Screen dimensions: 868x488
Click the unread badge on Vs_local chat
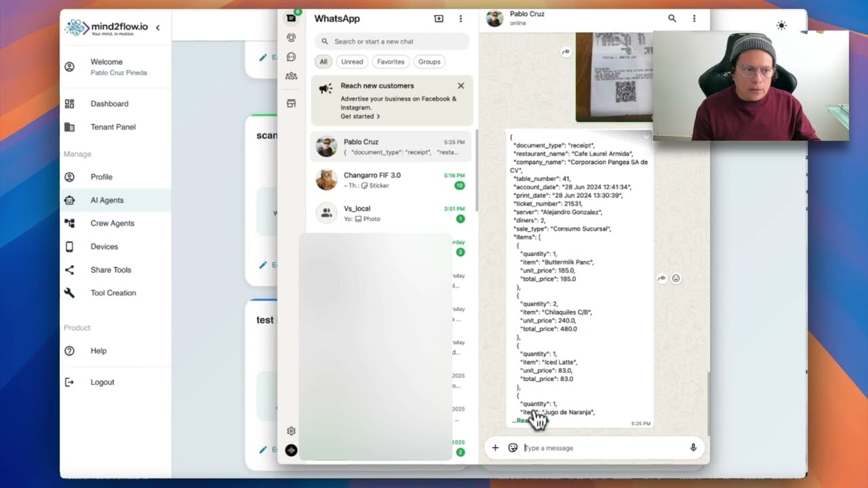click(x=460, y=219)
